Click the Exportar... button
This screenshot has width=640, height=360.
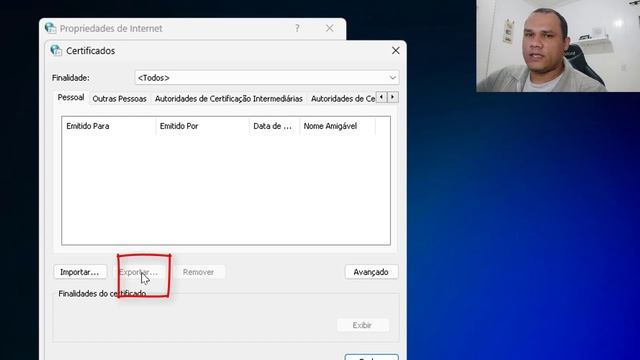pyautogui.click(x=139, y=272)
